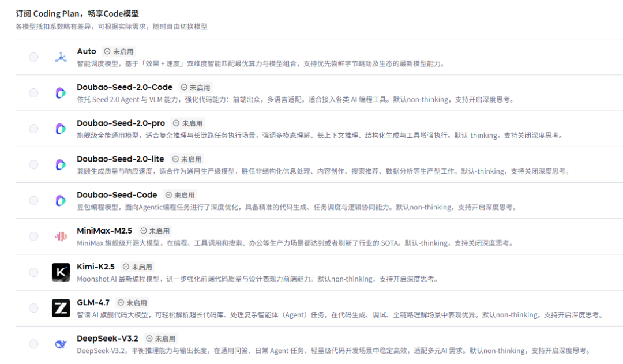Click the 未启用 badge next to Doubao-Seed-Code
The width and height of the screenshot is (623, 364).
180,195
